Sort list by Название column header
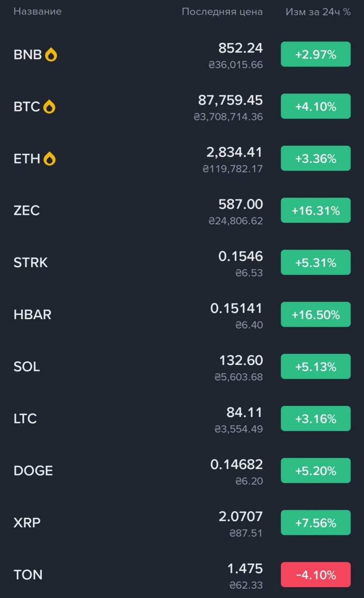This screenshot has height=598, width=364. click(x=37, y=12)
